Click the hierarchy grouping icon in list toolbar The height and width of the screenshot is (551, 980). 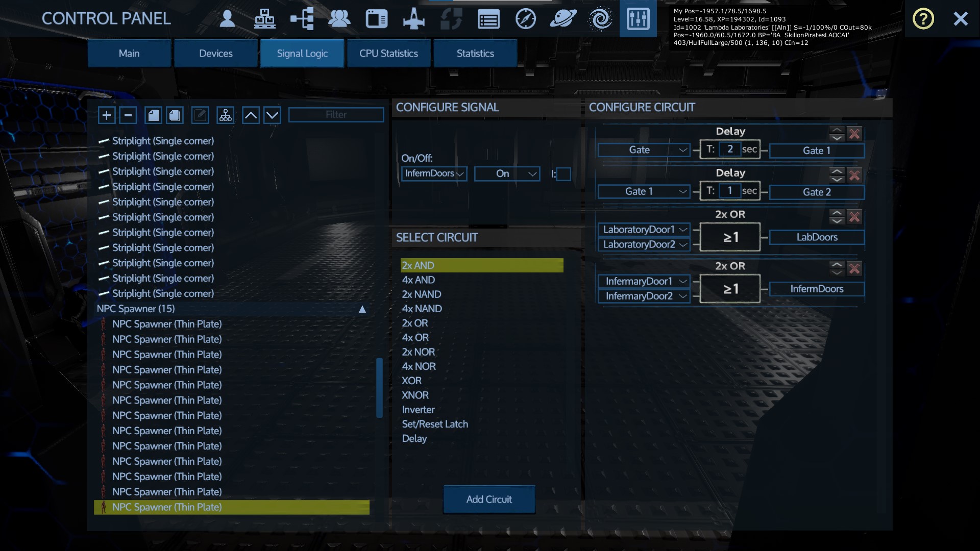(x=225, y=115)
